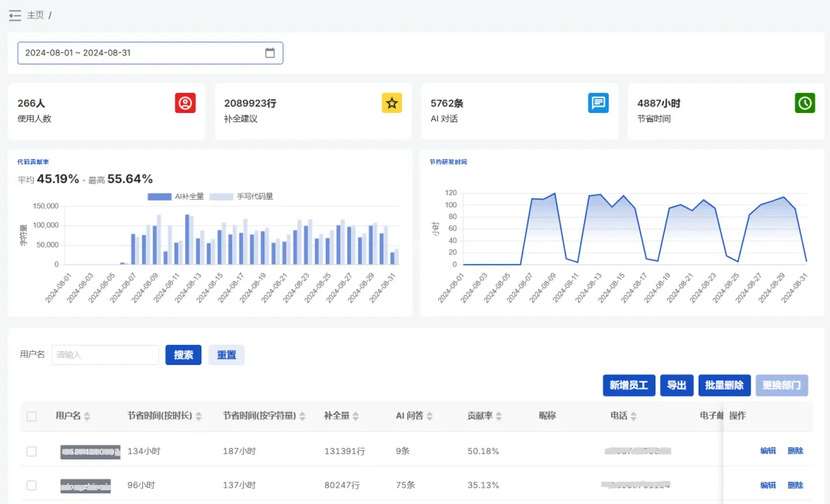Sort by 贡献率 column arrows

click(499, 416)
